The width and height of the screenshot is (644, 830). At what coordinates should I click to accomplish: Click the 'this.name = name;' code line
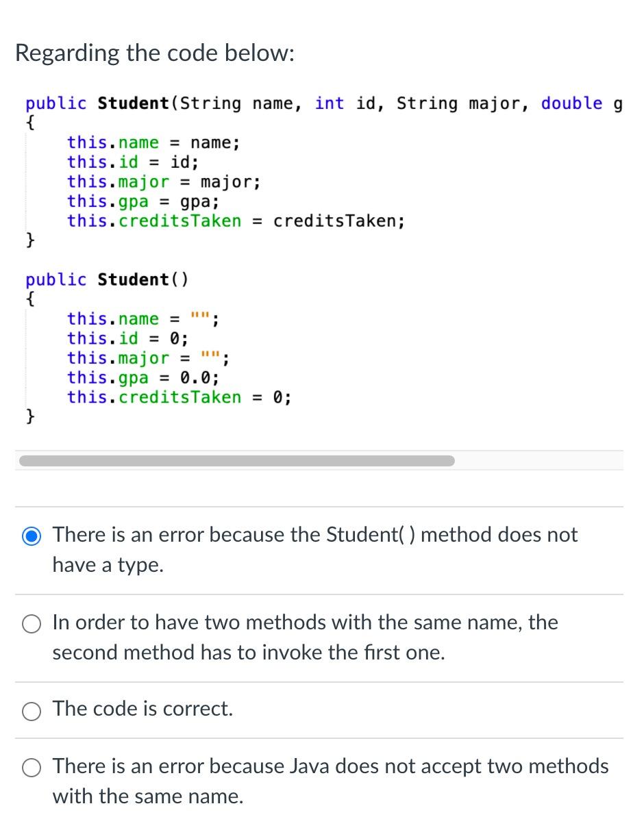coord(153,142)
